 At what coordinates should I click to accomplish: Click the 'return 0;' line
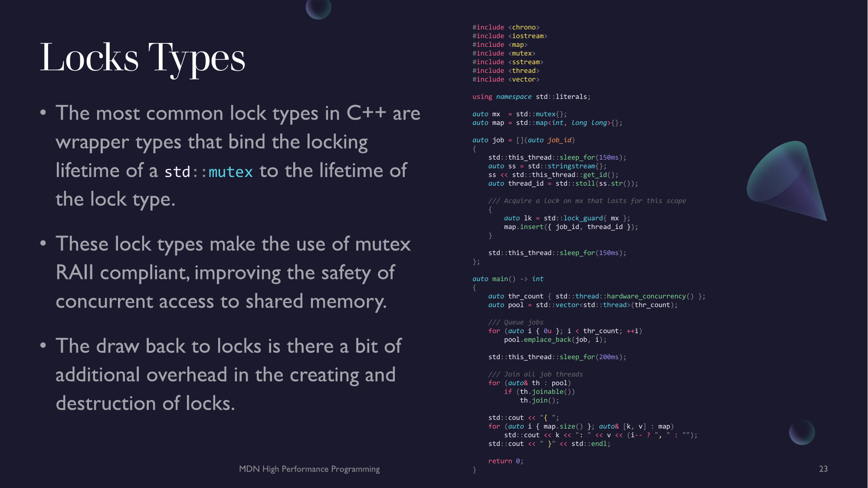(506, 461)
